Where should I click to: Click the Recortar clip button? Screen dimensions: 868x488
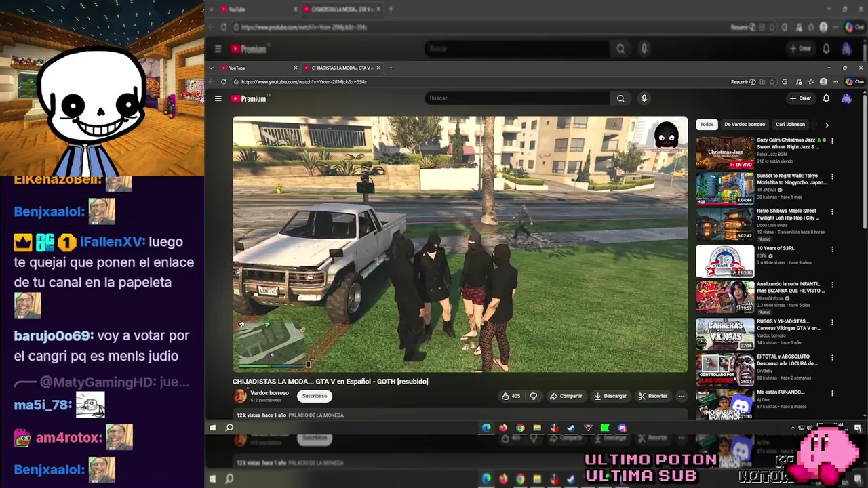click(652, 396)
